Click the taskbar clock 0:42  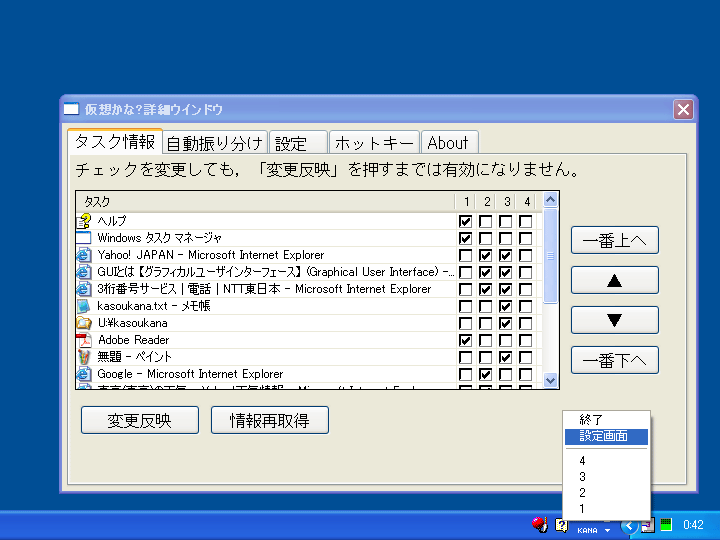click(x=693, y=524)
